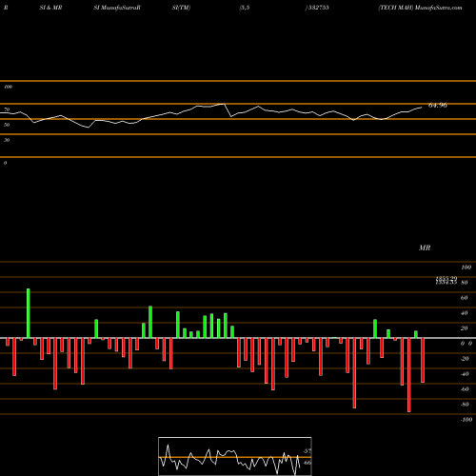The height and width of the screenshot is (476, 476).
Task: Click the 50 label on the RSI axis
Action: (x=7, y=125)
